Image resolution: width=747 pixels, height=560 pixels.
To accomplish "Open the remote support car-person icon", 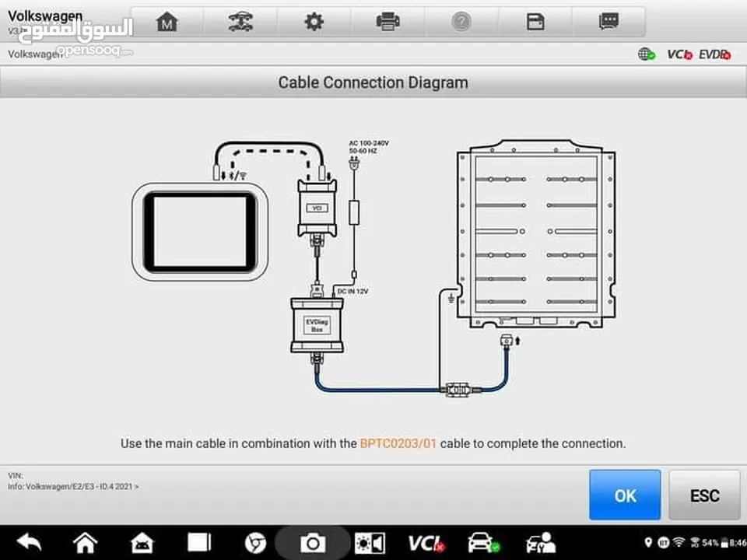I will click(541, 543).
